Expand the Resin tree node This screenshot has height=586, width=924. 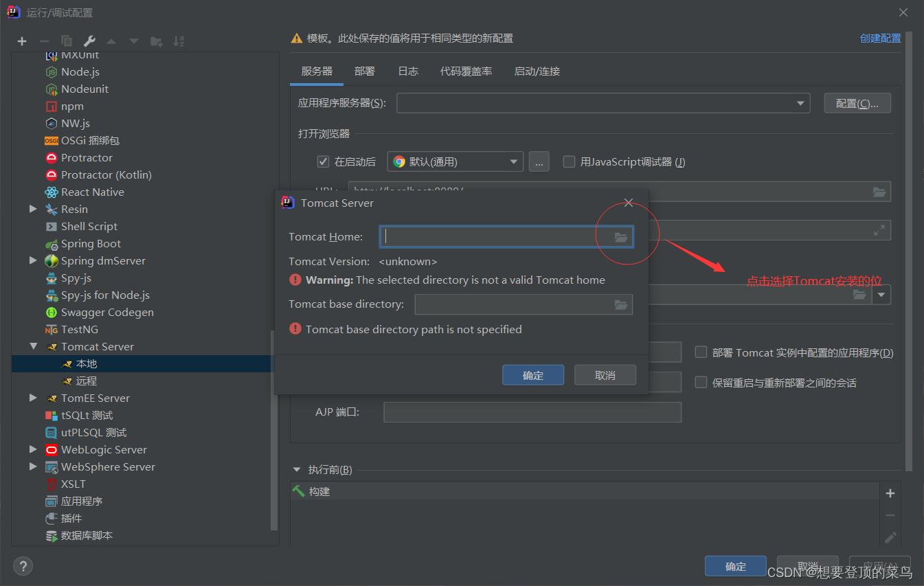pyautogui.click(x=33, y=209)
